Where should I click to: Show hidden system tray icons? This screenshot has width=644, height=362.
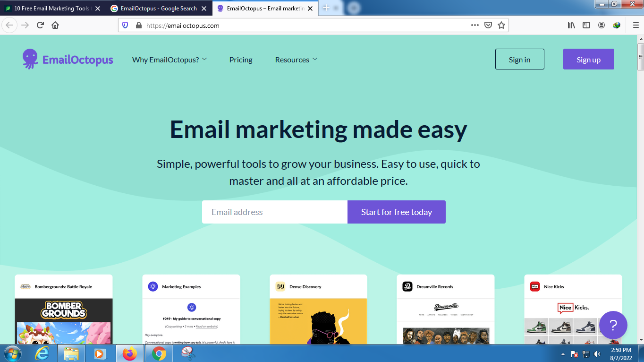pyautogui.click(x=563, y=354)
